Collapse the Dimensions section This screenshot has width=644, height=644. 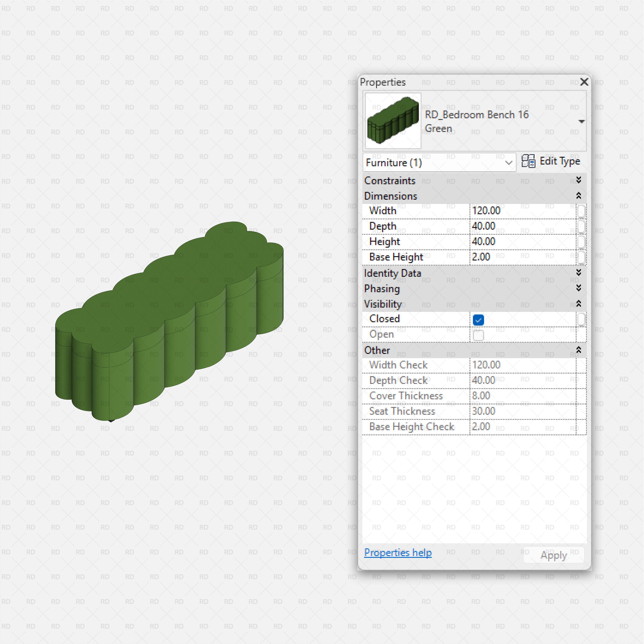[579, 196]
